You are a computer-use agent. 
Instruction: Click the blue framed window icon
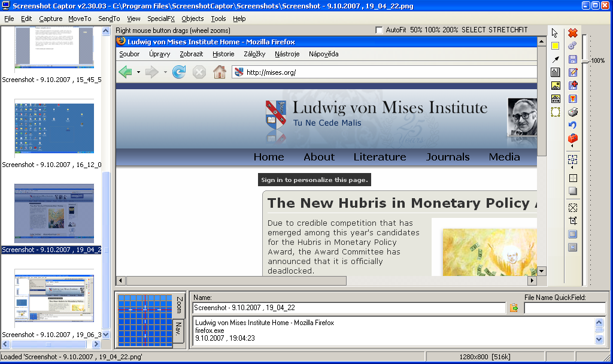tap(573, 234)
